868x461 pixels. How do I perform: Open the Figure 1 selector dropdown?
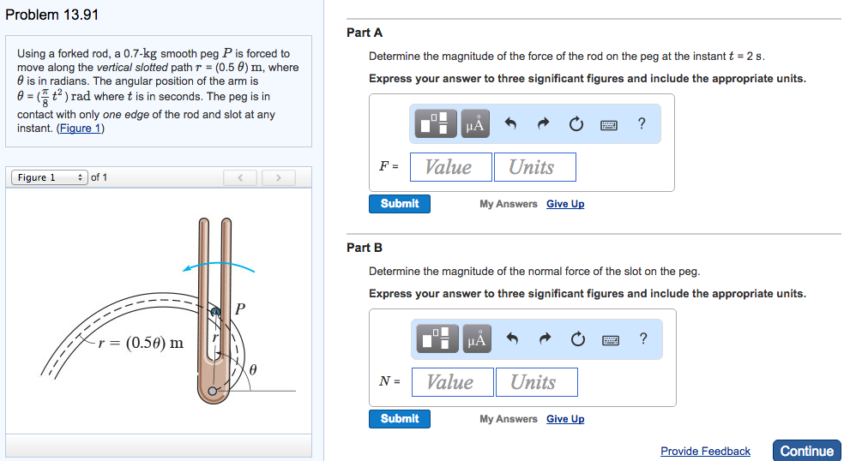tap(48, 177)
